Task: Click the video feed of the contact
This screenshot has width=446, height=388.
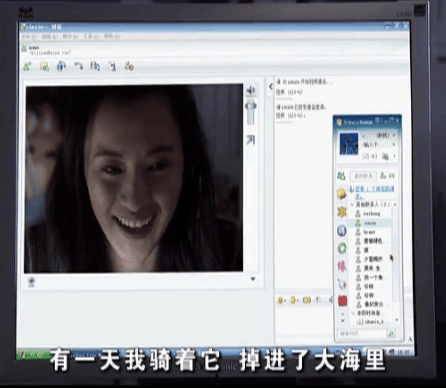Action: click(x=134, y=178)
